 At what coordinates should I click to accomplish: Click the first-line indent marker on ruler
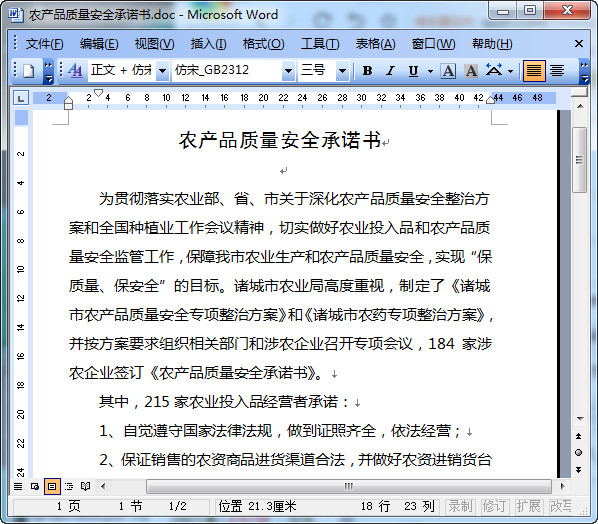point(98,93)
